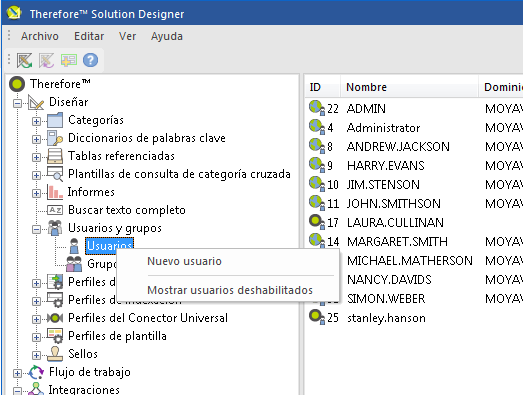The height and width of the screenshot is (395, 523).
Task: Expand the Informes node
Action: click(x=36, y=193)
